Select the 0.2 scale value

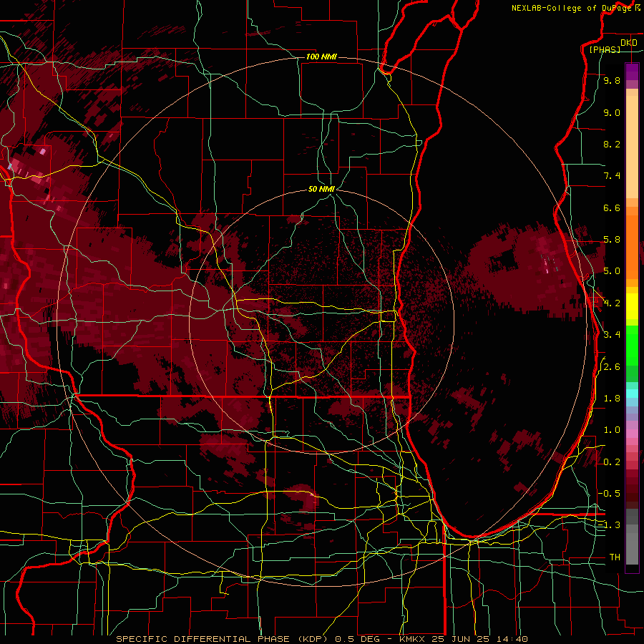tap(612, 462)
